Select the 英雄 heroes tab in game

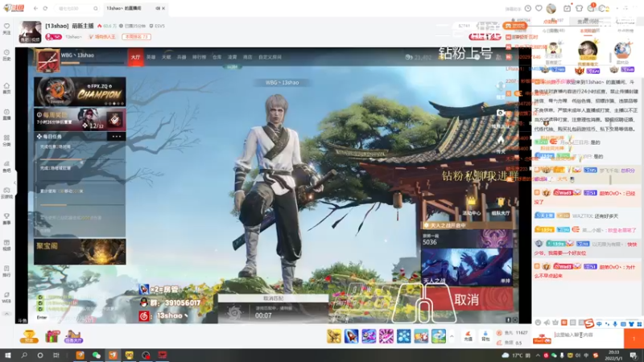[151, 57]
